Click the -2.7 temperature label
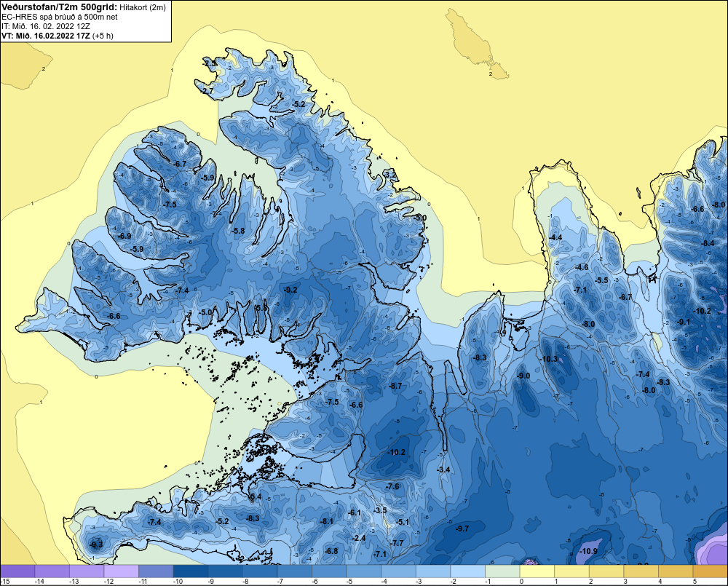This screenshot has width=728, height=586. coord(207,92)
